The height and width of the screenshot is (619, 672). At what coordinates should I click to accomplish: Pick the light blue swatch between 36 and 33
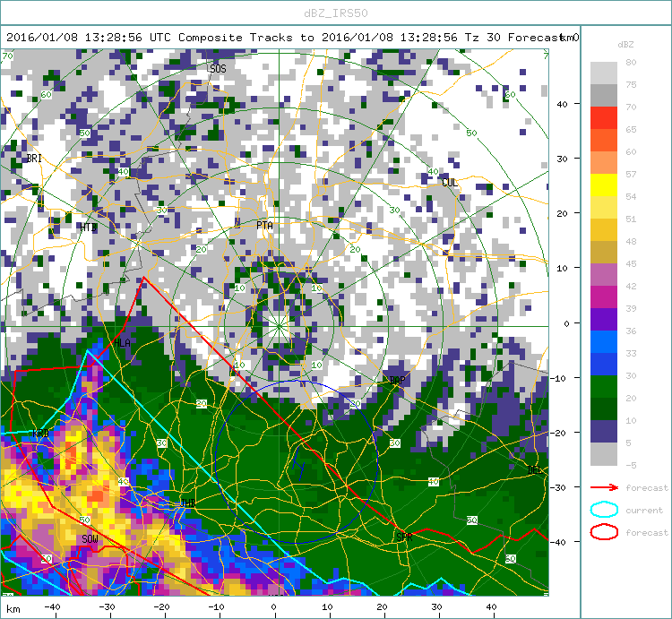pyautogui.click(x=603, y=342)
